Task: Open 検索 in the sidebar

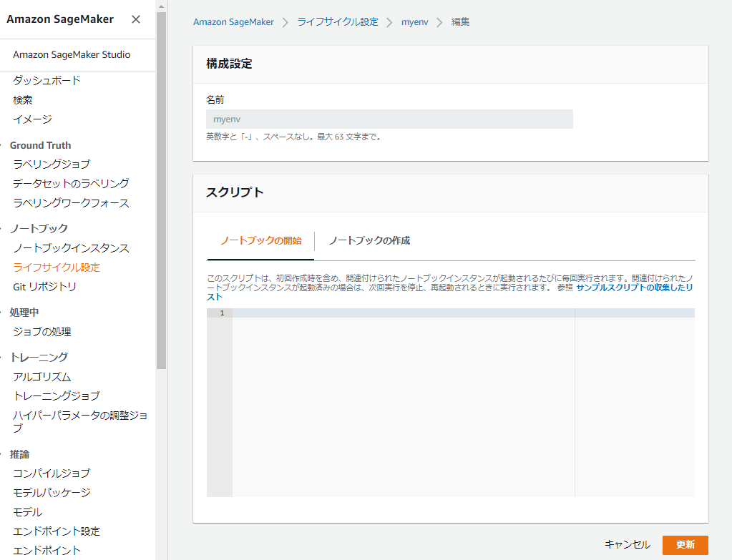Action: click(23, 100)
